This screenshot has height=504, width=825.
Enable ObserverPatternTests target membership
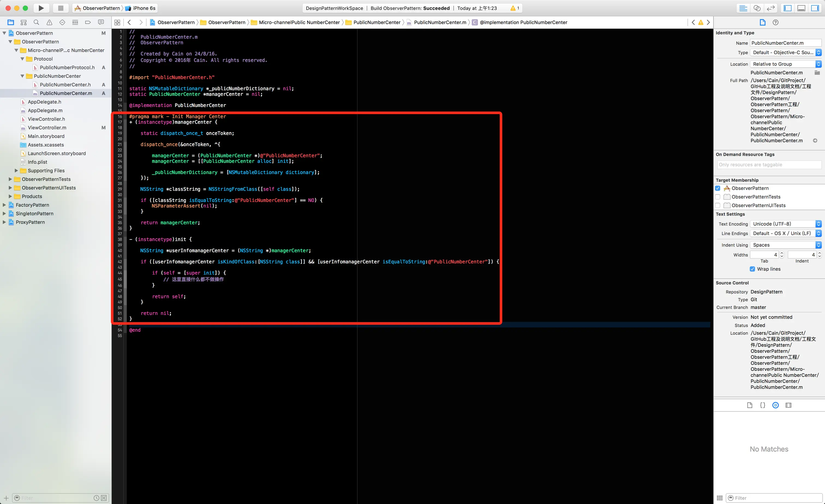pyautogui.click(x=718, y=197)
